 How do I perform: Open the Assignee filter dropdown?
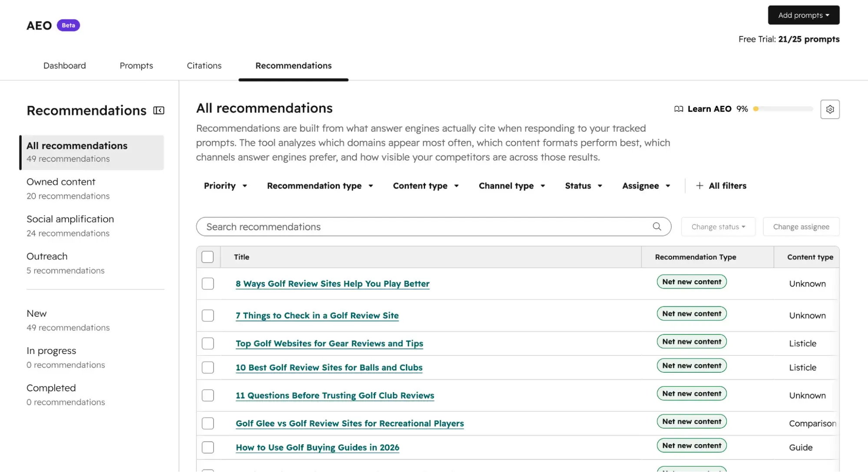pos(646,186)
